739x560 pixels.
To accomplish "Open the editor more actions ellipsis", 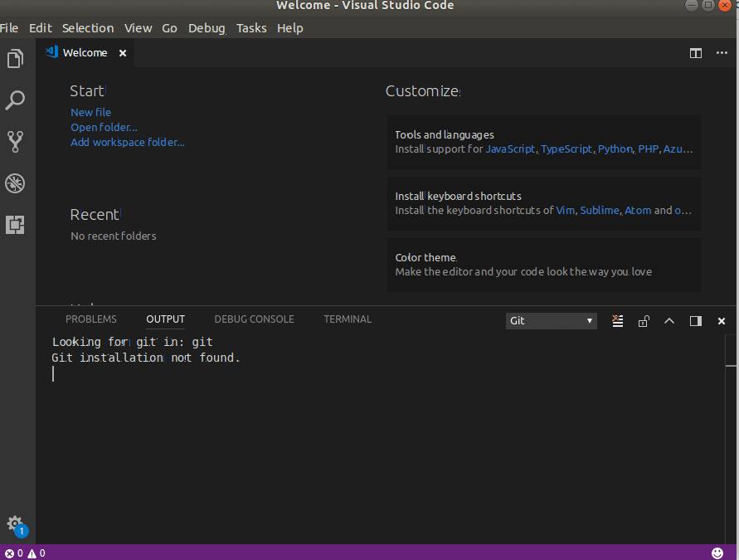I will tap(722, 53).
